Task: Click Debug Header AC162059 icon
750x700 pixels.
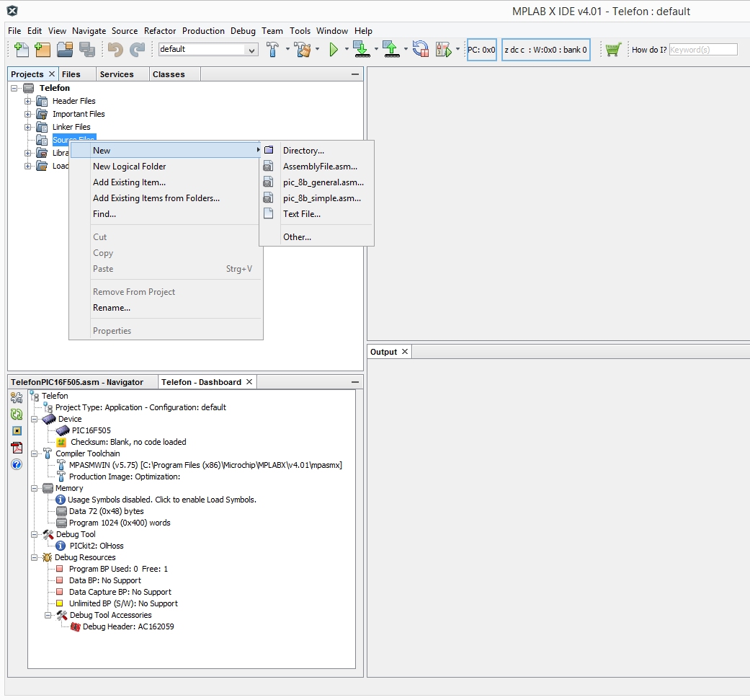Action: click(75, 626)
